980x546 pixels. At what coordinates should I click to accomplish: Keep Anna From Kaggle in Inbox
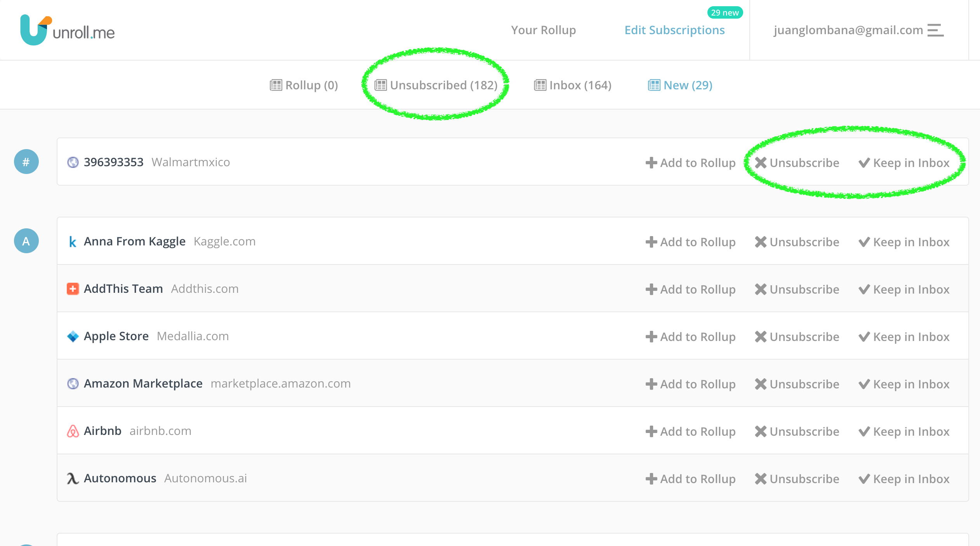tap(904, 242)
